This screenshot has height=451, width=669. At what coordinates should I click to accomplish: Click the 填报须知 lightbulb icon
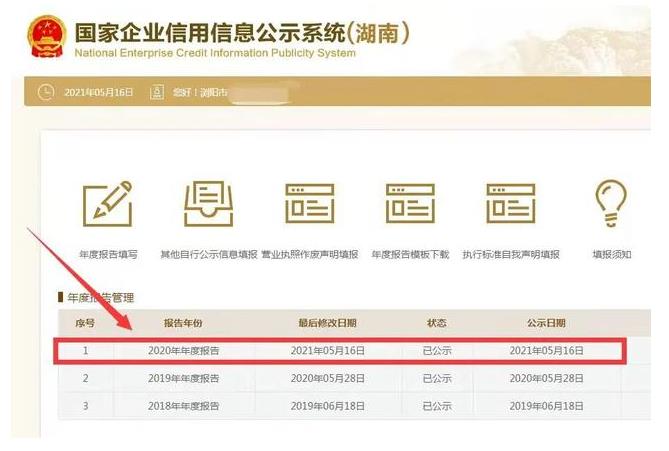click(x=610, y=203)
